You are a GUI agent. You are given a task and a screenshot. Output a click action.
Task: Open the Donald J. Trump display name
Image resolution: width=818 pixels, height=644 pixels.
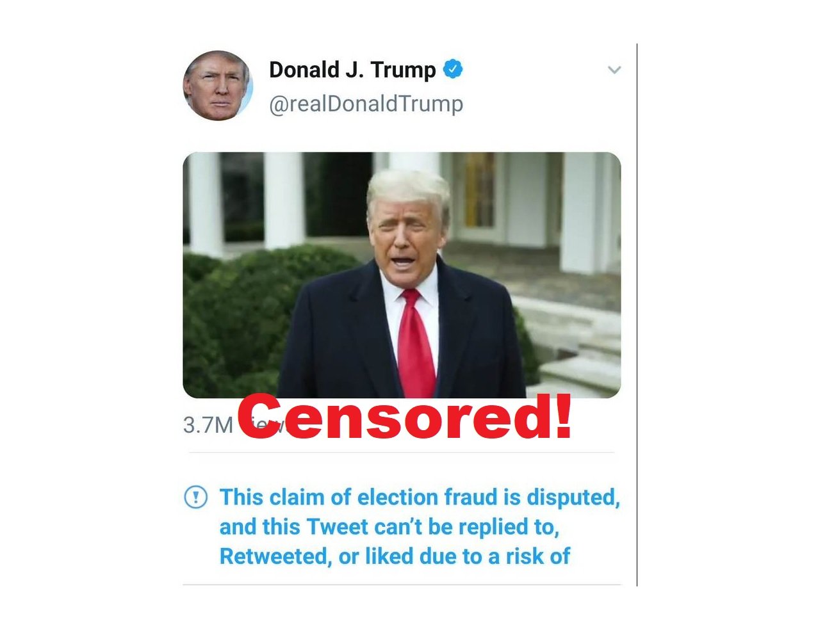click(352, 69)
